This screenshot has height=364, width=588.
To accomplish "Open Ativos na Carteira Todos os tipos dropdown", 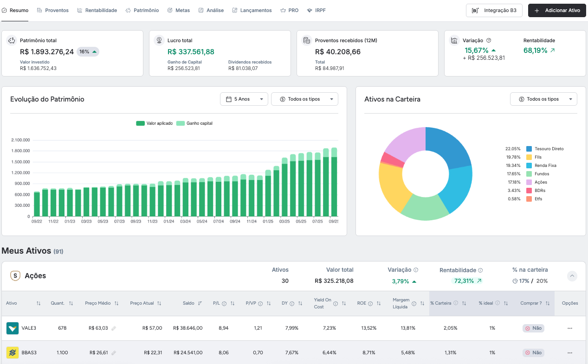I will 543,99.
